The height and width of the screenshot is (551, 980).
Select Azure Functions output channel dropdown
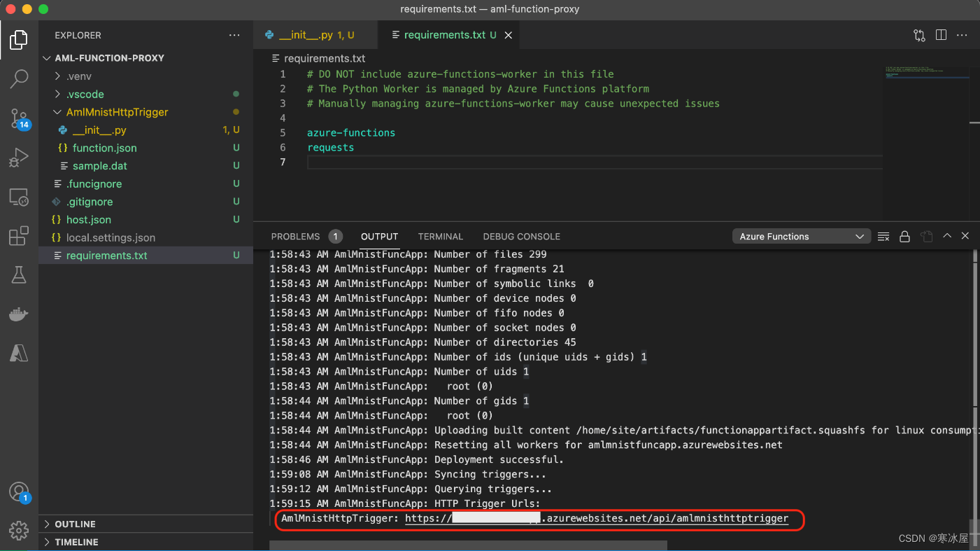(x=802, y=237)
